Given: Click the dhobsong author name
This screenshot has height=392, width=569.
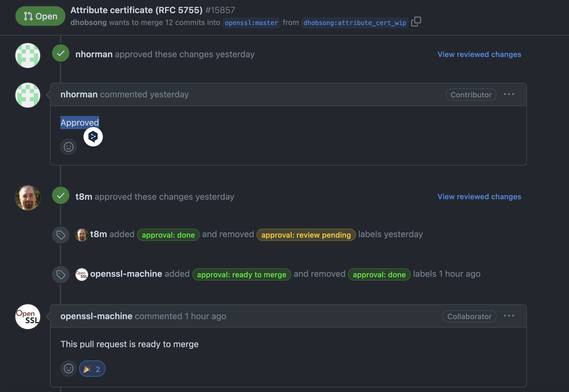Looking at the screenshot, I should 88,23.
